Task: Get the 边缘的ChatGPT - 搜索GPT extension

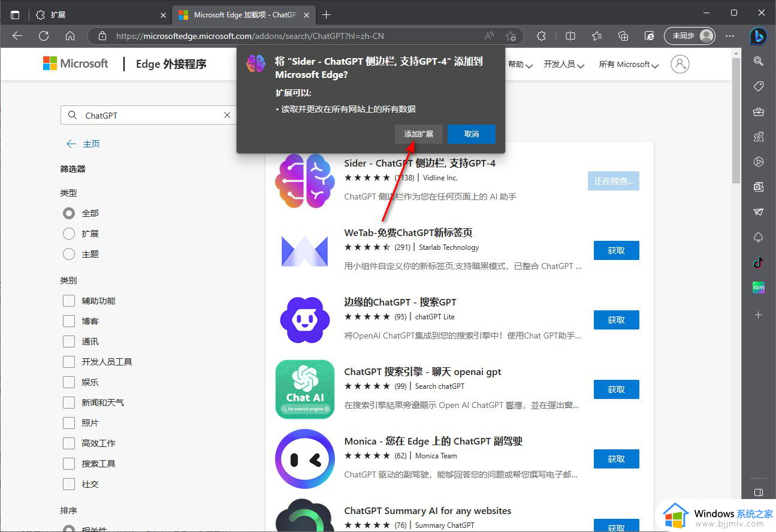Action: [616, 320]
